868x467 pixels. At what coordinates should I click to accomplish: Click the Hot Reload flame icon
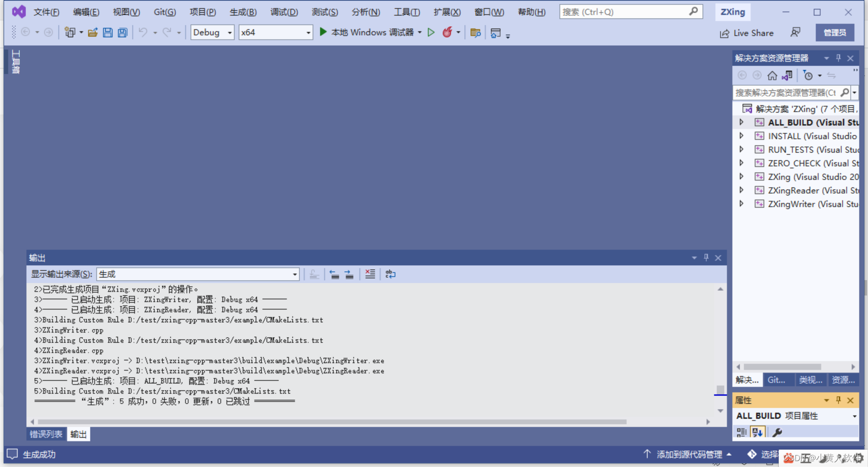click(x=447, y=32)
